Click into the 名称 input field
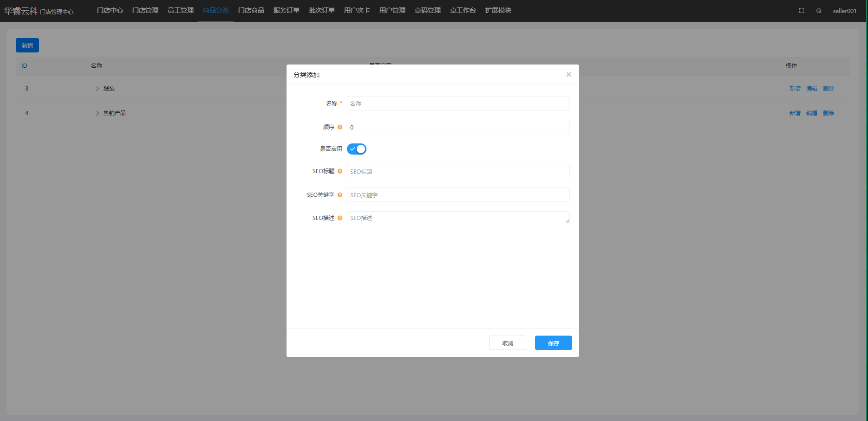 tap(458, 104)
